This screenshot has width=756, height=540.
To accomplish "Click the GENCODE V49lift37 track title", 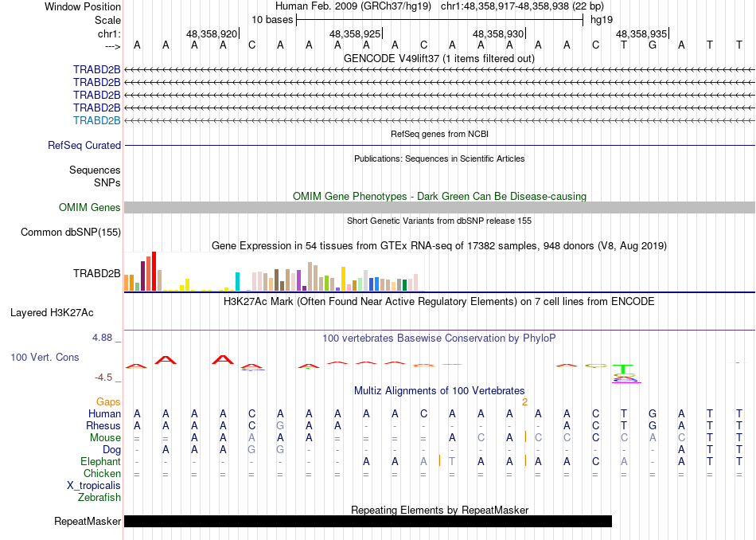I will click(x=439, y=58).
